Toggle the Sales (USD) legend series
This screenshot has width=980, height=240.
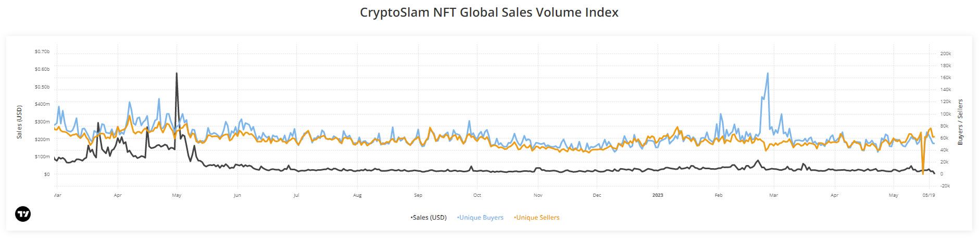point(429,218)
